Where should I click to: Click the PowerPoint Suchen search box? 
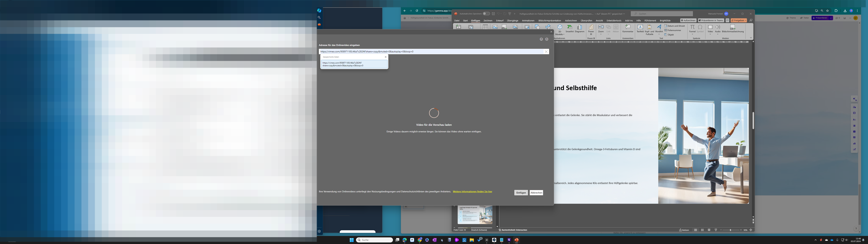click(x=662, y=14)
